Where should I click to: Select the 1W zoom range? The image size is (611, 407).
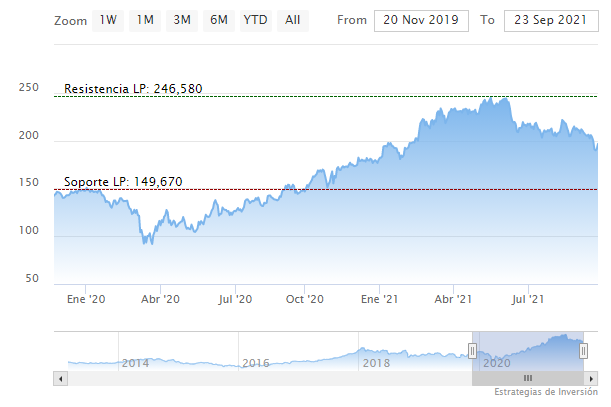(x=109, y=20)
